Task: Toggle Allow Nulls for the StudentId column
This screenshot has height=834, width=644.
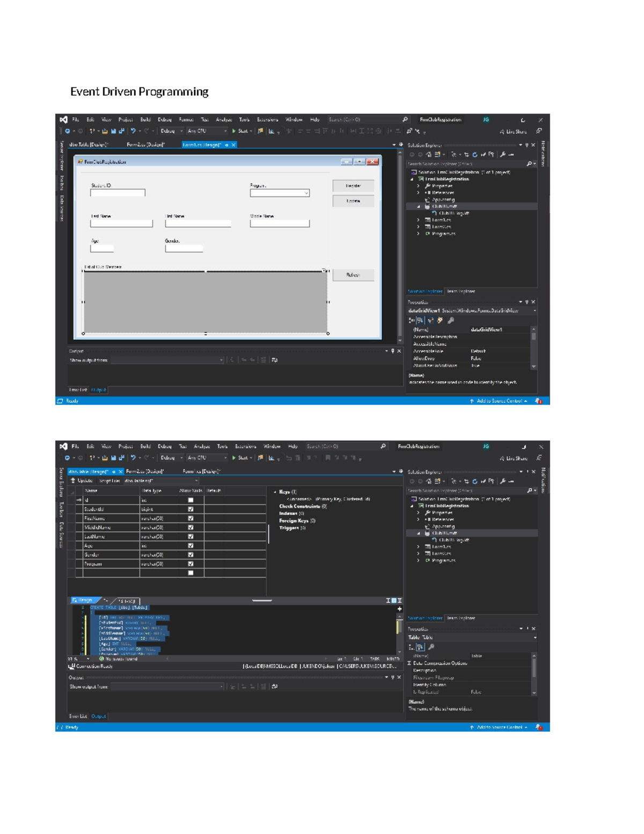Action: coord(191,509)
